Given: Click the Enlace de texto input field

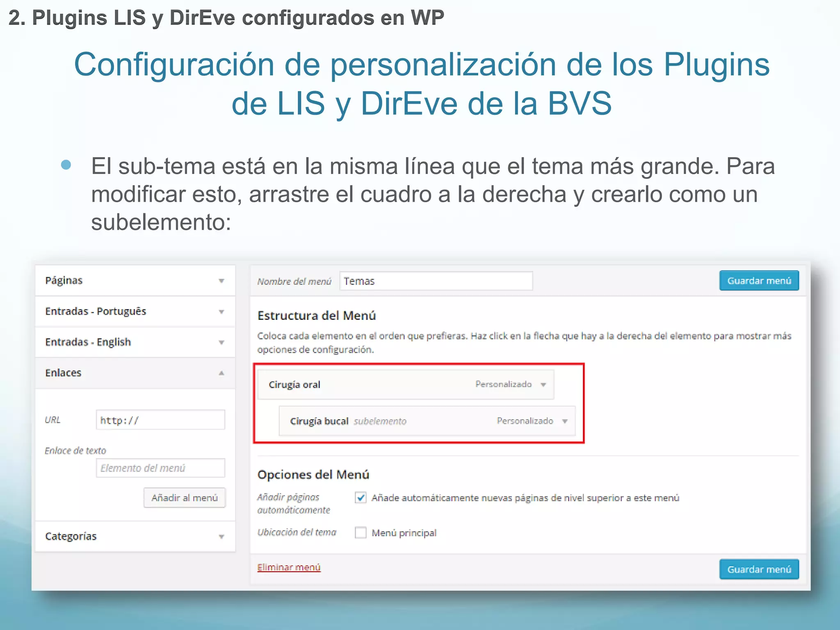Looking at the screenshot, I should [160, 468].
